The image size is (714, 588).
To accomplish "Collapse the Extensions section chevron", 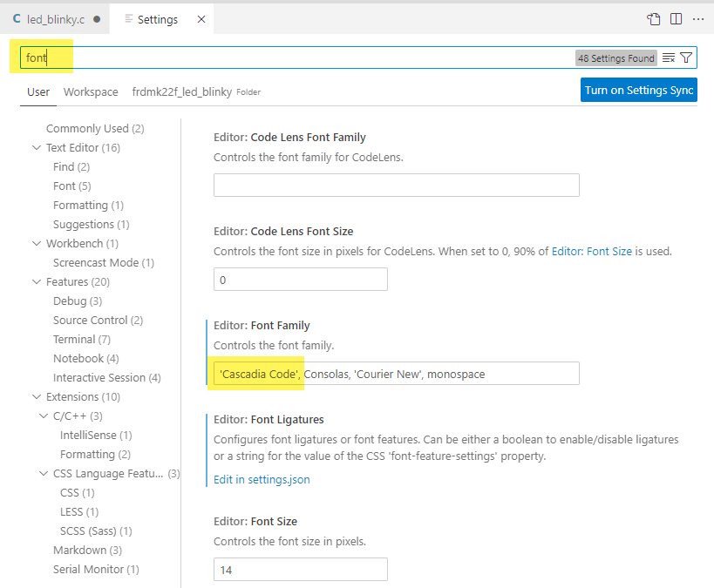I will click(37, 397).
